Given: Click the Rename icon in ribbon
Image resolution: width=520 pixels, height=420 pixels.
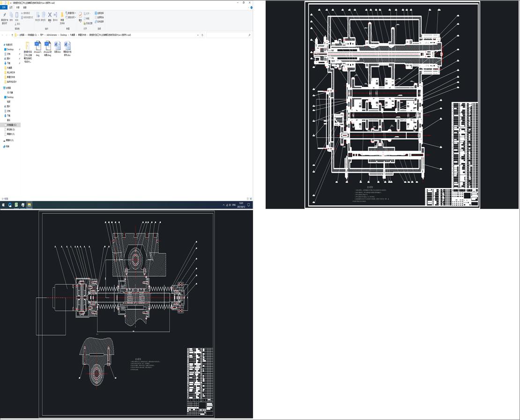Looking at the screenshot, I should tap(55, 15).
